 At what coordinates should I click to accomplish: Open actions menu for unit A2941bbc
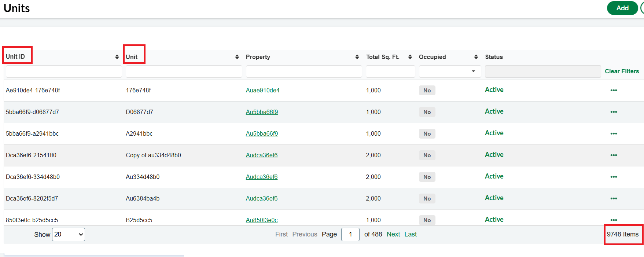pyautogui.click(x=614, y=133)
